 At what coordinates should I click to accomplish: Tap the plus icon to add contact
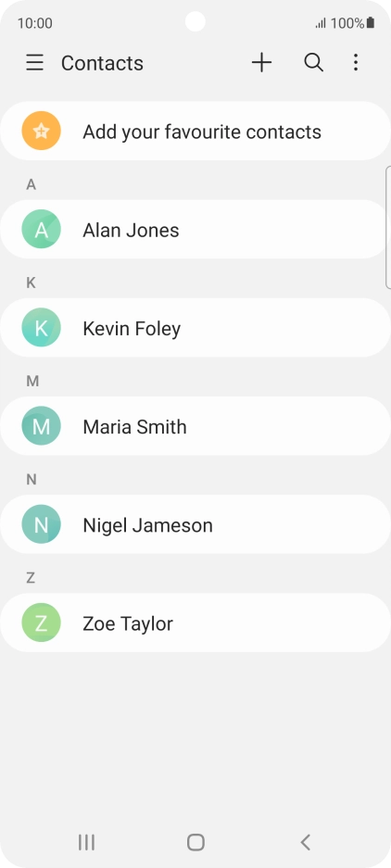tap(261, 63)
